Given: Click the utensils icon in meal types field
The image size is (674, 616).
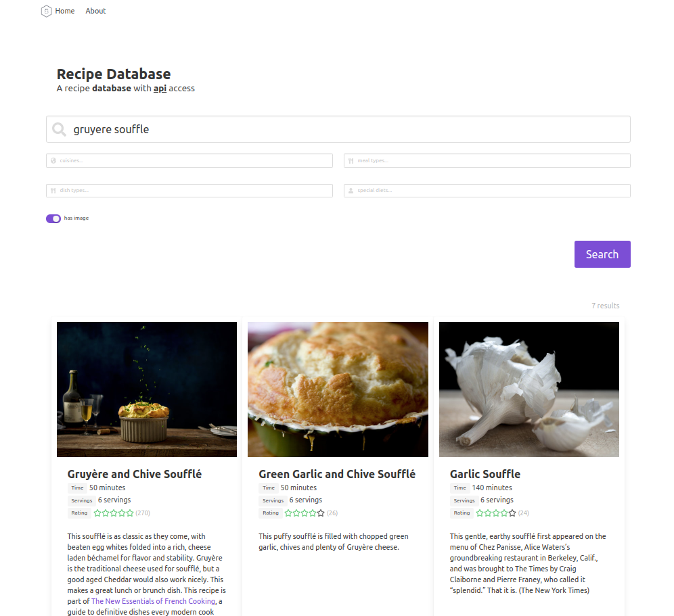Looking at the screenshot, I should (351, 161).
